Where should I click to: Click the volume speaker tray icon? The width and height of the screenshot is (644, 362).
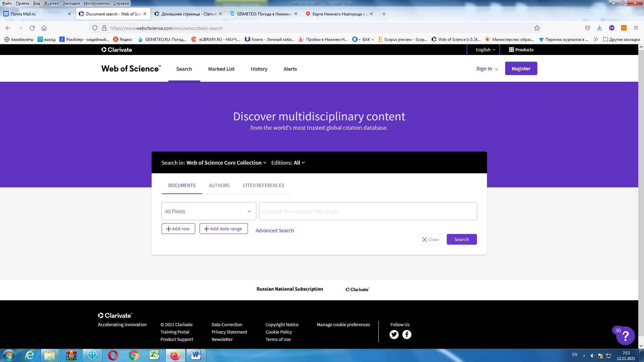(x=592, y=356)
